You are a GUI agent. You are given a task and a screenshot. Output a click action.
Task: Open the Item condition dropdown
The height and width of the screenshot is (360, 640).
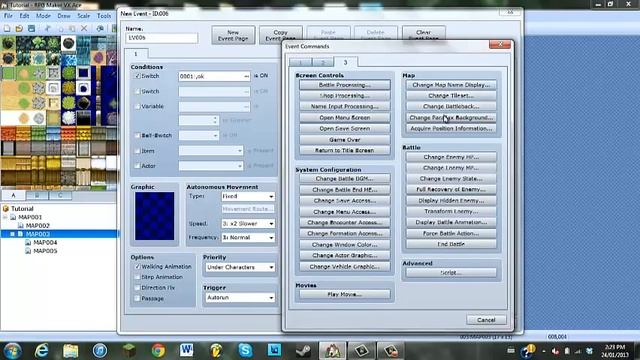[x=211, y=151]
